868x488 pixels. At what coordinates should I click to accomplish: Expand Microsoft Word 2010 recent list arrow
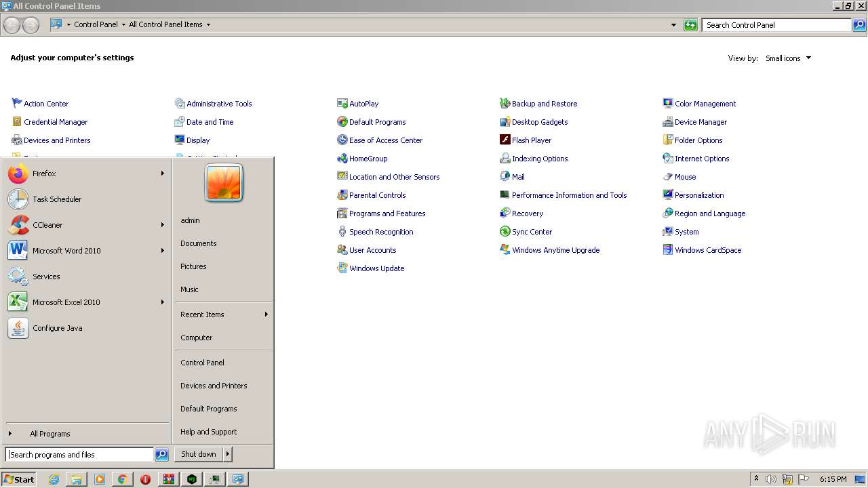pos(162,251)
